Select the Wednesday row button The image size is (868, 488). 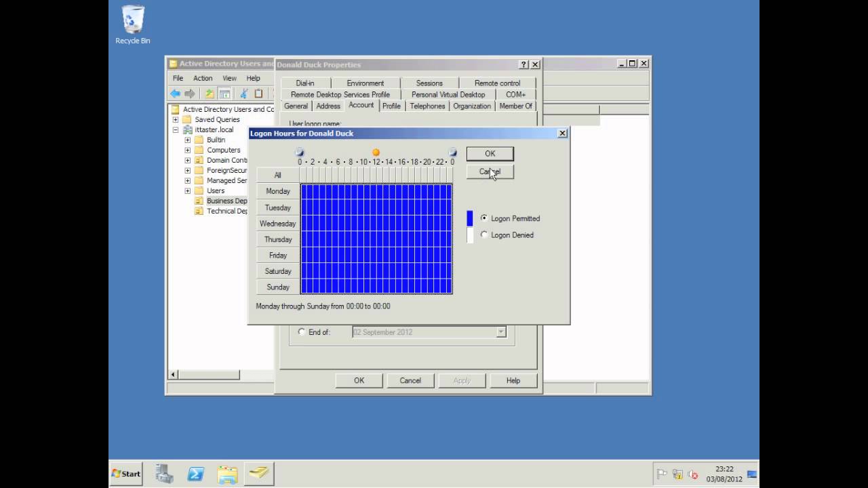277,223
